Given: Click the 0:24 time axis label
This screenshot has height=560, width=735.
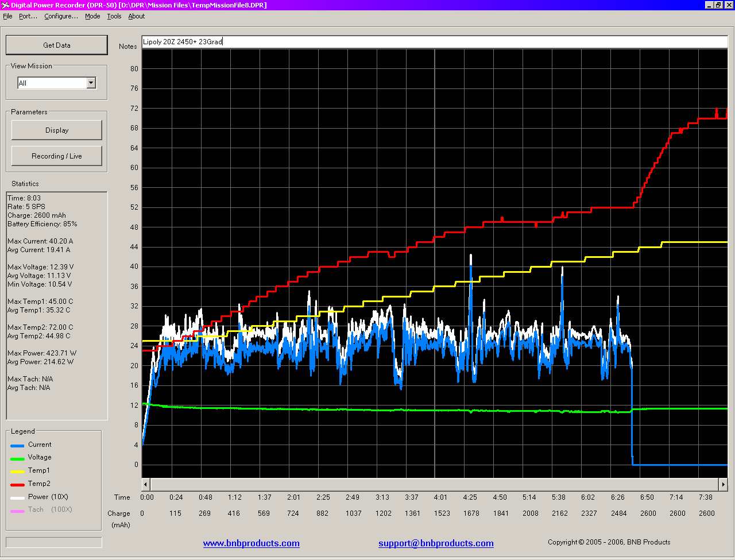Looking at the screenshot, I should [176, 497].
